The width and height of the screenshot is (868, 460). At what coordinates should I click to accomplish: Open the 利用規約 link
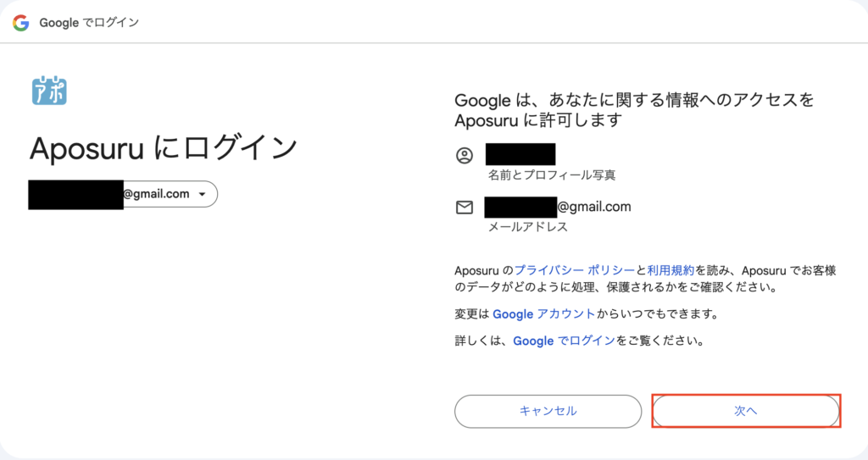[x=670, y=269]
